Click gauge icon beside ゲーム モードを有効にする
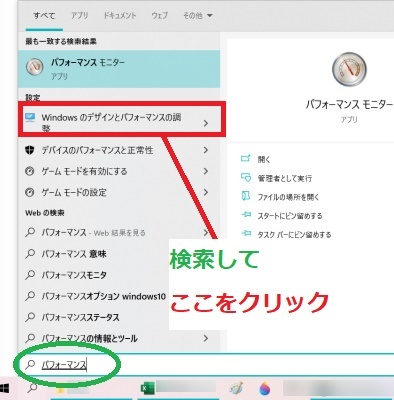The image size is (394, 400). (30, 171)
